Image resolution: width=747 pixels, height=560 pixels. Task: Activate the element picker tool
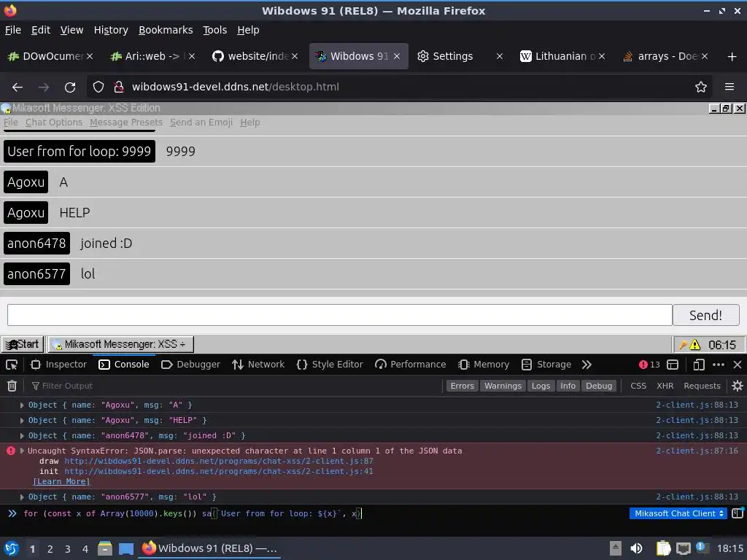12,365
